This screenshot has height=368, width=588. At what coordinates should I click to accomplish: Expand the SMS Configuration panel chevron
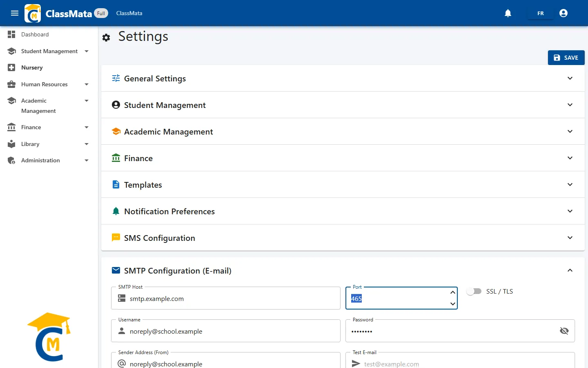point(570,238)
